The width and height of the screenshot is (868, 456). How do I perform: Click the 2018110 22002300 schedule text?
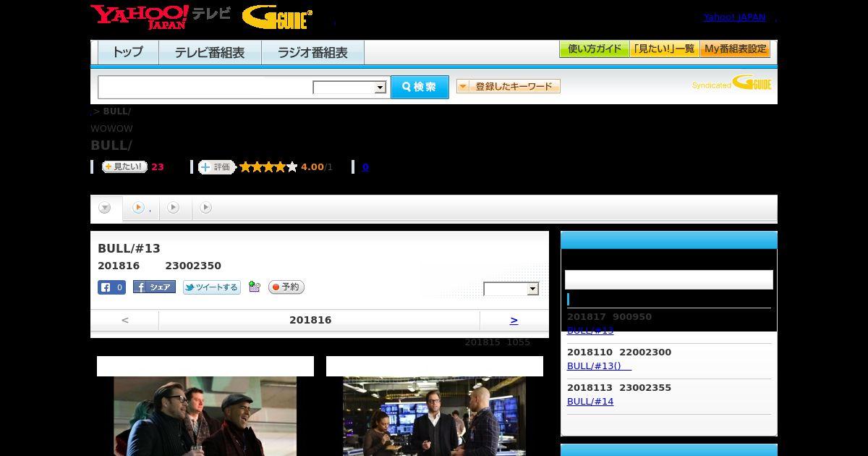(x=619, y=352)
